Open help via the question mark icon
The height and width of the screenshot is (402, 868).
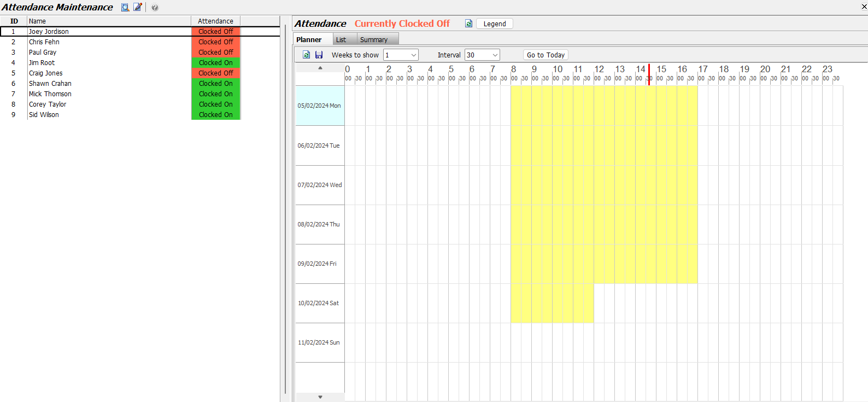(x=155, y=8)
